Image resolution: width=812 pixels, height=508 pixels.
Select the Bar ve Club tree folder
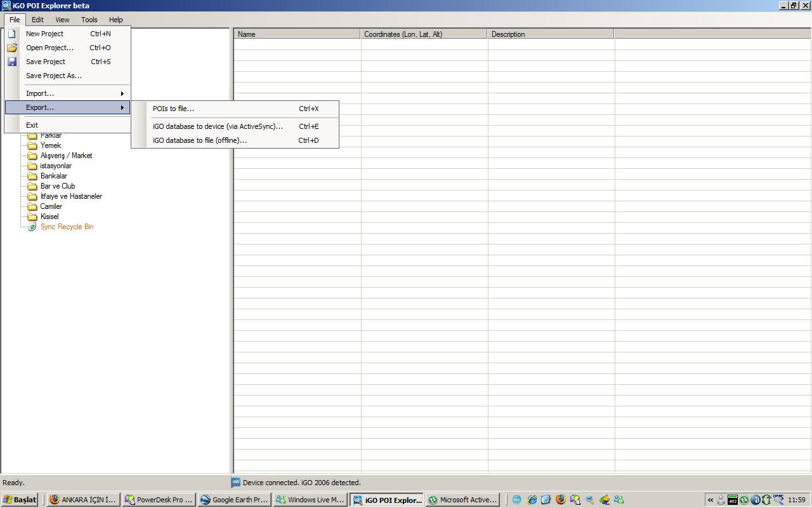[58, 186]
